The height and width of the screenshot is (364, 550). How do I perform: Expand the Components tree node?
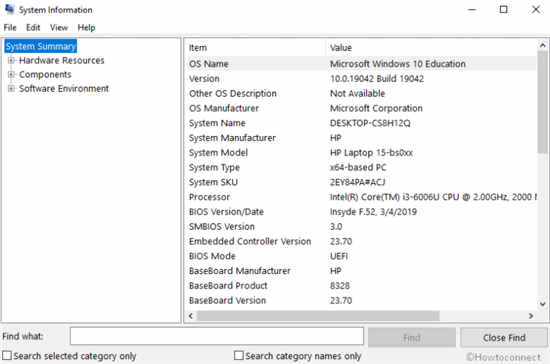tap(11, 74)
